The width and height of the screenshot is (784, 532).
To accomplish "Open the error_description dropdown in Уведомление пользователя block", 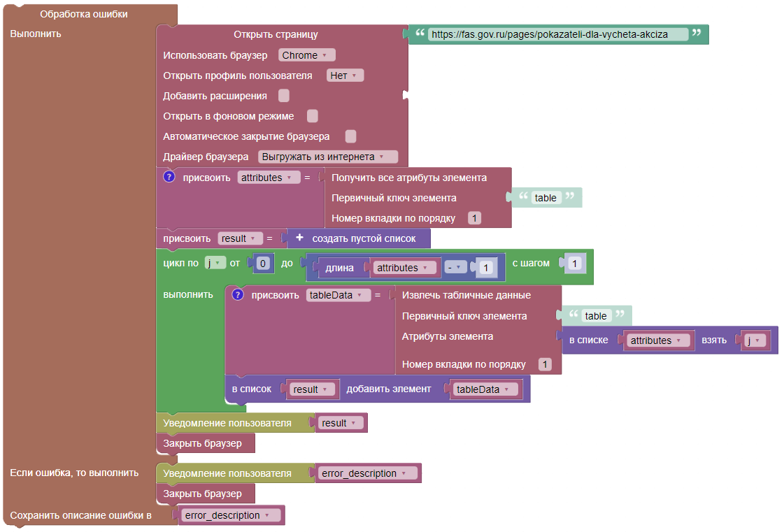I will point(368,473).
